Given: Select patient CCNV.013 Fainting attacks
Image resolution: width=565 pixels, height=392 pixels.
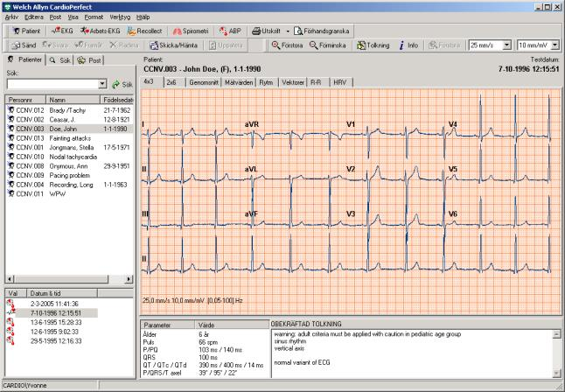Looking at the screenshot, I should pos(69,138).
